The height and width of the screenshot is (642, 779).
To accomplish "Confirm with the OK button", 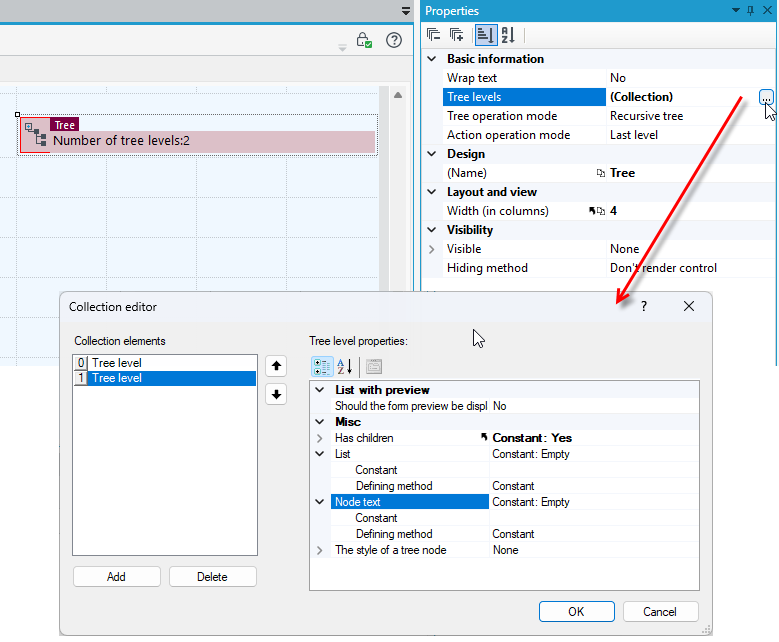I will 577,612.
